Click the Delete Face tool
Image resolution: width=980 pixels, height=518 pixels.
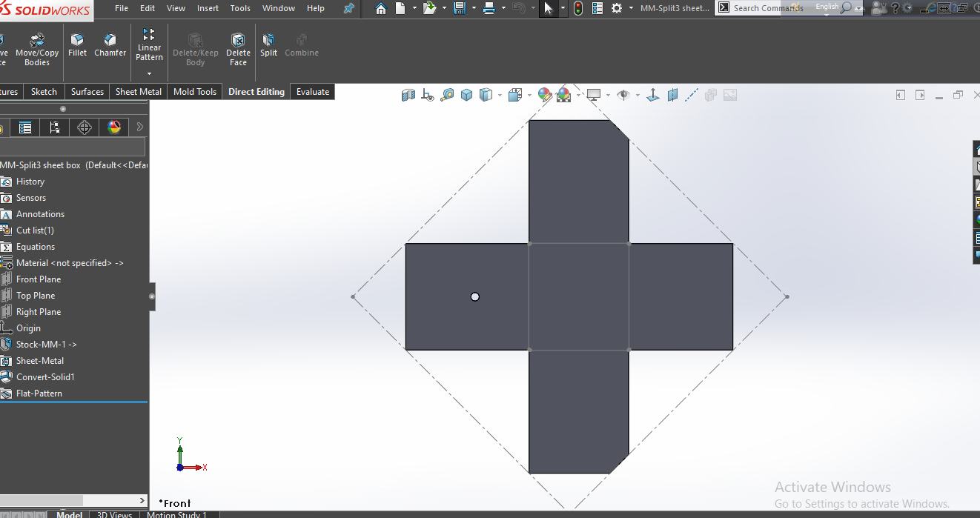click(238, 49)
